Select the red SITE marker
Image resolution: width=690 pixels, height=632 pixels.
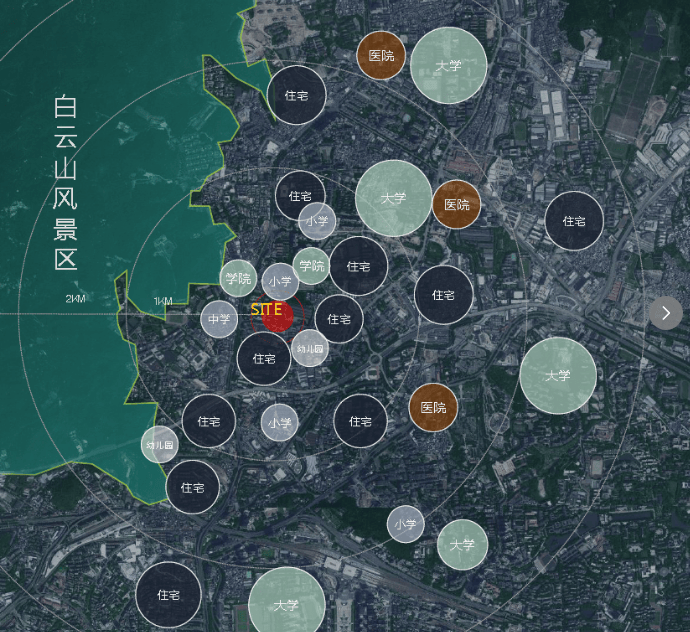pos(277,316)
